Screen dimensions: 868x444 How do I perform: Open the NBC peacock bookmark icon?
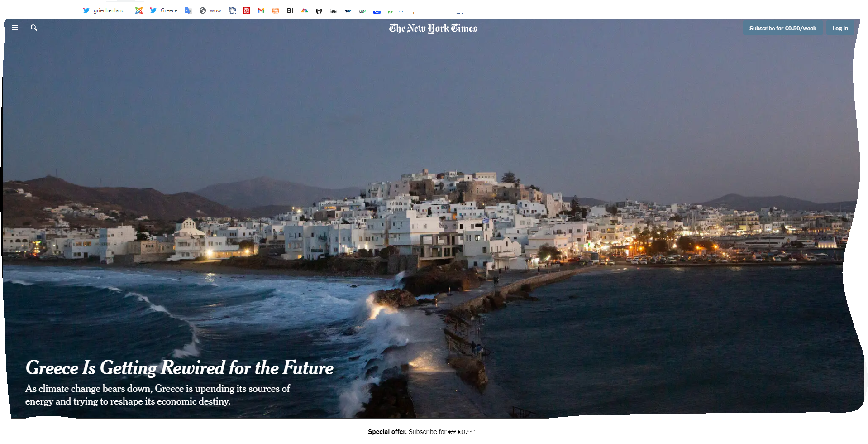pos(304,10)
